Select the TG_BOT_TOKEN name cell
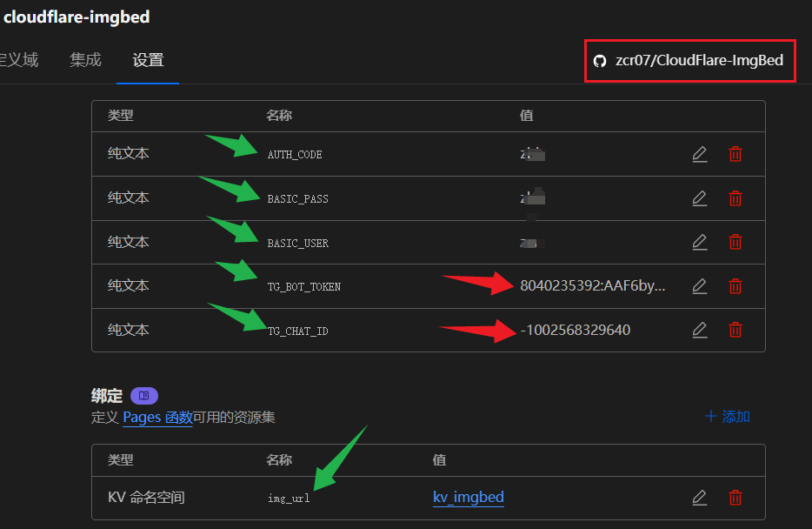This screenshot has height=529, width=812. (x=304, y=286)
